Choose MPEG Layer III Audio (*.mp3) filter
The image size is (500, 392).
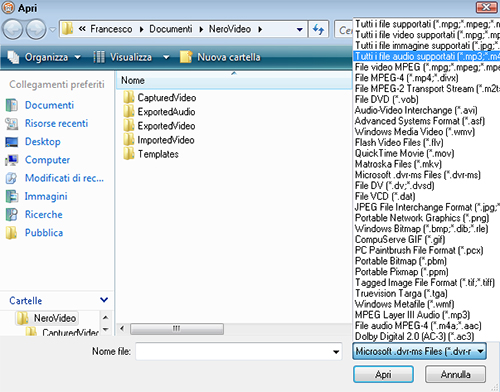click(x=427, y=315)
